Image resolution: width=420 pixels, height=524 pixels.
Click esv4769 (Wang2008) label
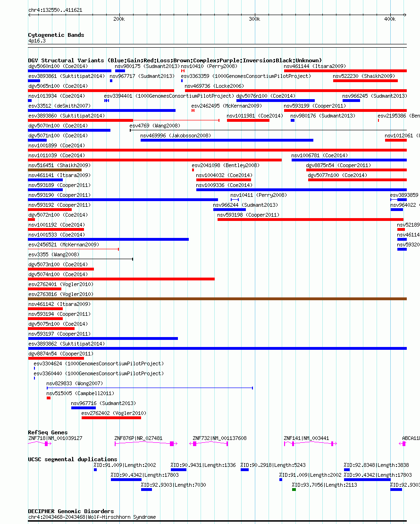[155, 126]
